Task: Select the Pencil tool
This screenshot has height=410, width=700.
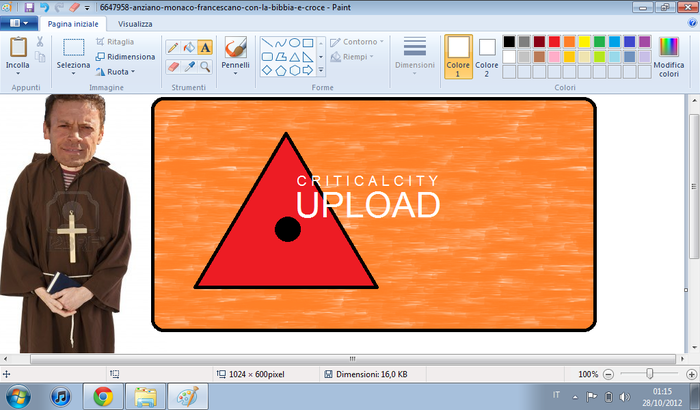Action: coord(173,47)
